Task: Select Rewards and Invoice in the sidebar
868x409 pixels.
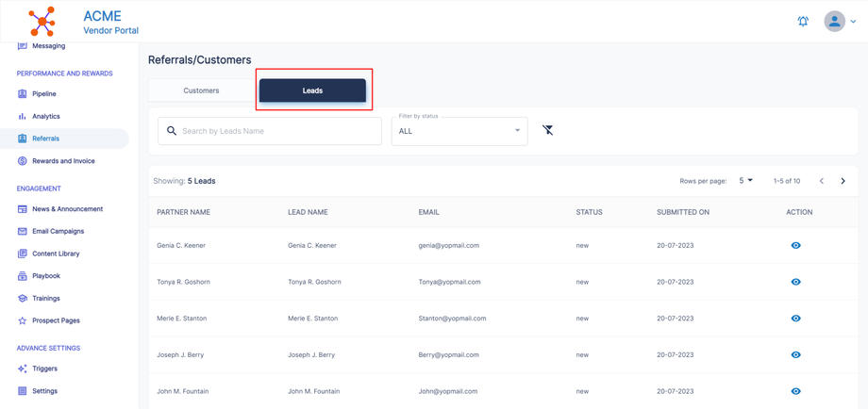Action: [63, 161]
